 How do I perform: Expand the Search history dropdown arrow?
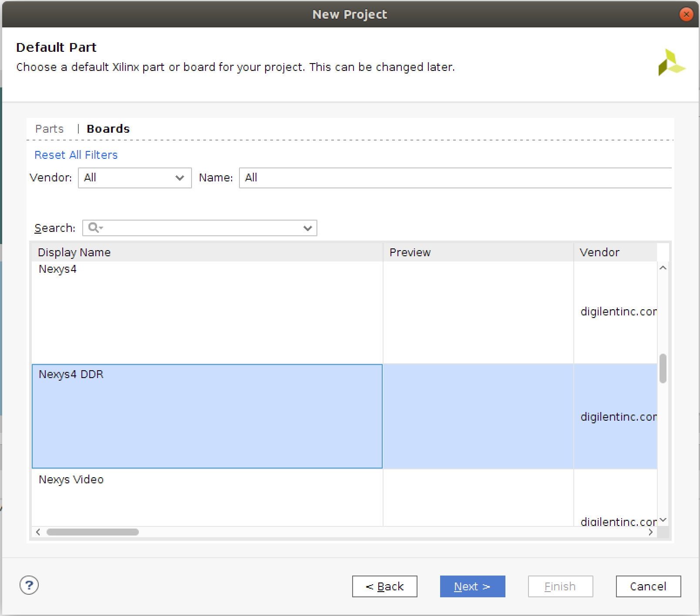click(x=307, y=228)
